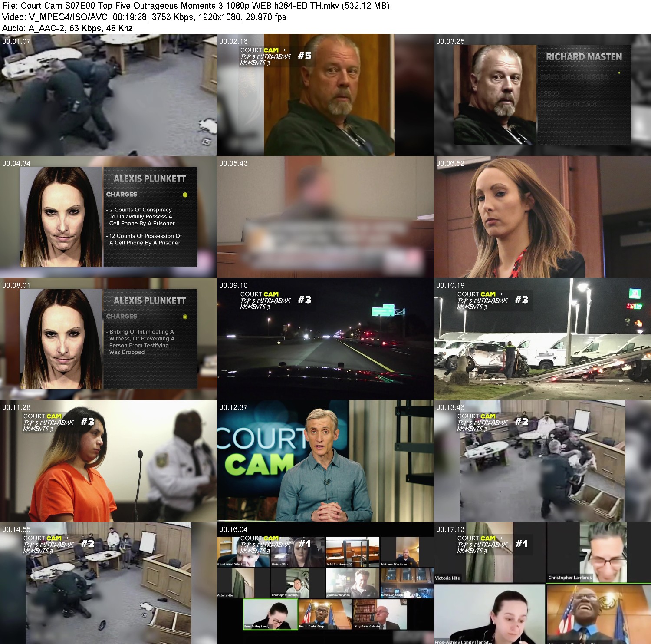Open the frame at 00:02:16

[325, 95]
